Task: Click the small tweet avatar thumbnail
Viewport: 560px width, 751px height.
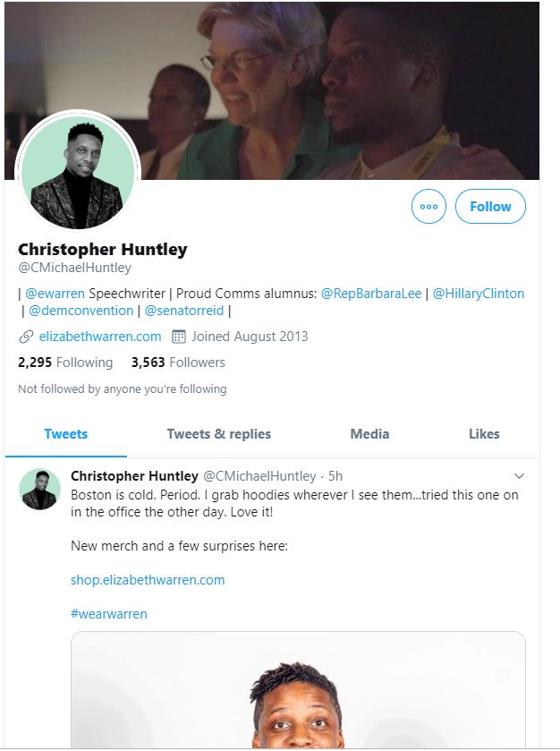Action: pyautogui.click(x=40, y=489)
